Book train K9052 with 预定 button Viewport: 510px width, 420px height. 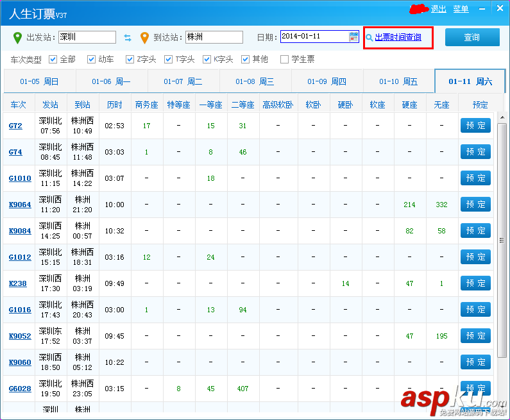[475, 336]
